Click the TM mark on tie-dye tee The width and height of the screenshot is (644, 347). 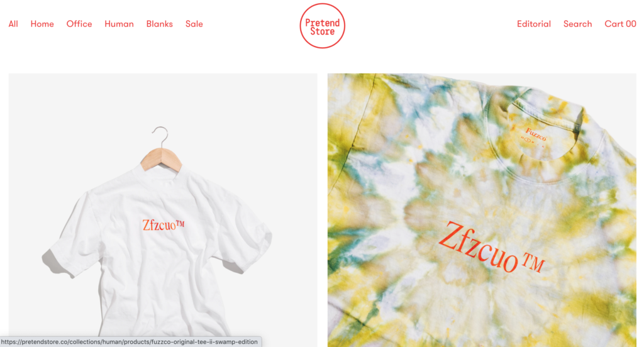point(533,263)
